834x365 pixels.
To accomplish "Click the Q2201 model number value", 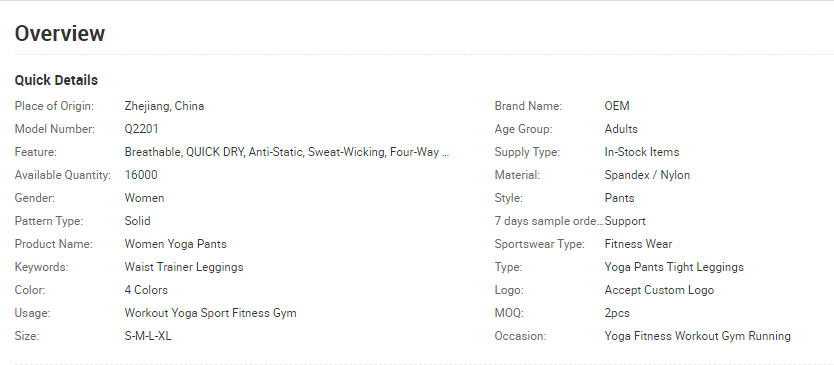I will tap(141, 129).
